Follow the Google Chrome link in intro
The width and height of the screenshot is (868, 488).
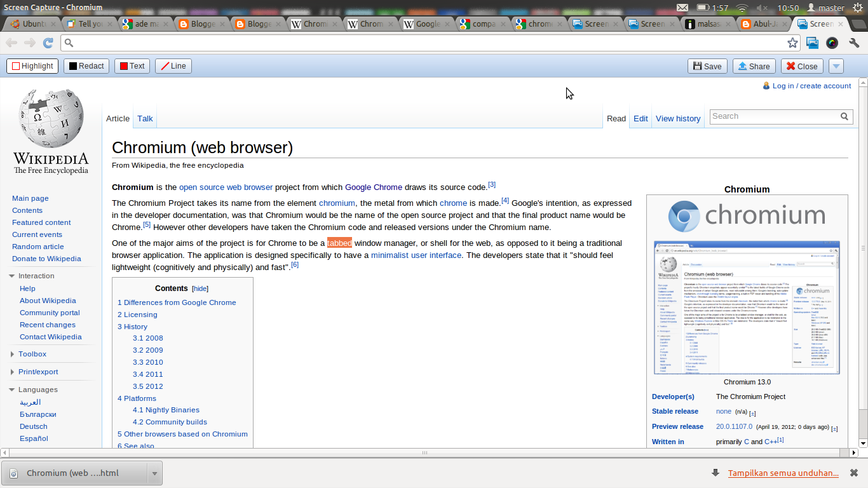click(374, 187)
